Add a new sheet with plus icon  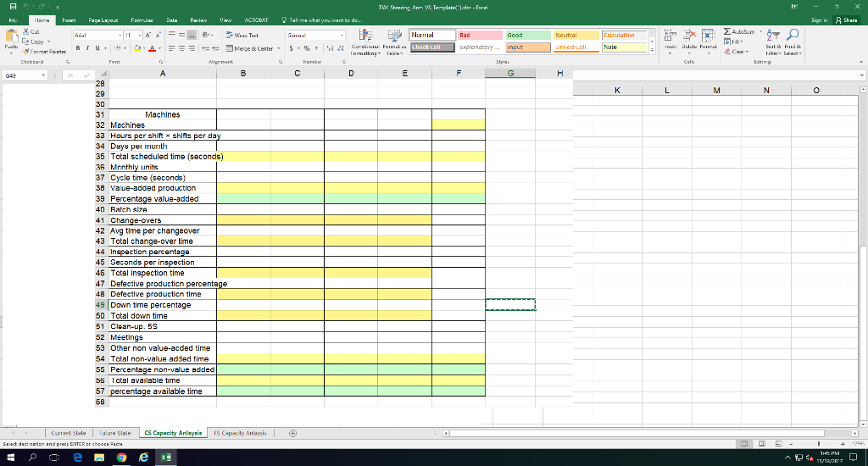tap(292, 433)
